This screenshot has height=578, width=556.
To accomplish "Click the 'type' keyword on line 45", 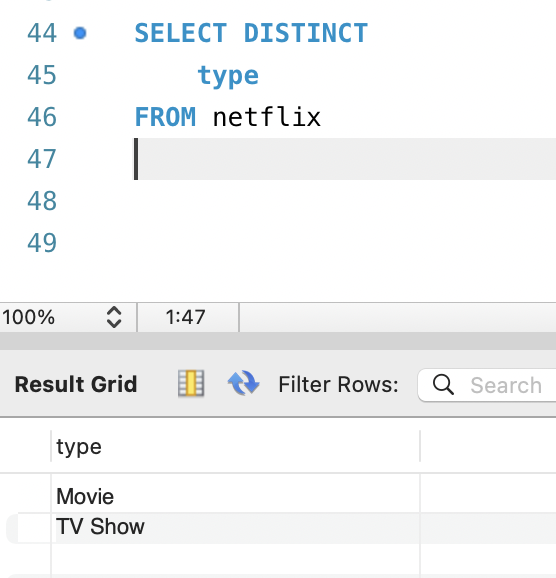I will click(x=228, y=76).
